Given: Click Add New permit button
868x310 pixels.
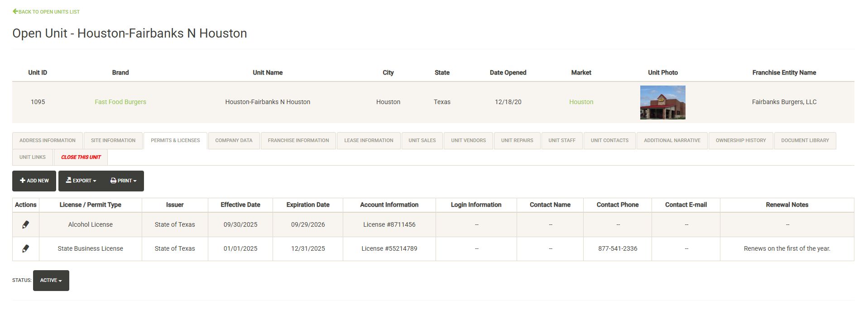Looking at the screenshot, I should pyautogui.click(x=34, y=181).
